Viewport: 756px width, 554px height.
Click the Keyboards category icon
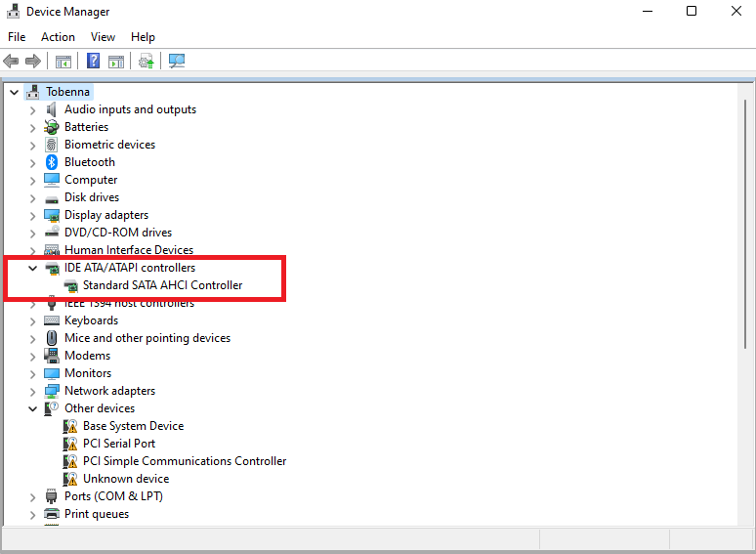(52, 320)
